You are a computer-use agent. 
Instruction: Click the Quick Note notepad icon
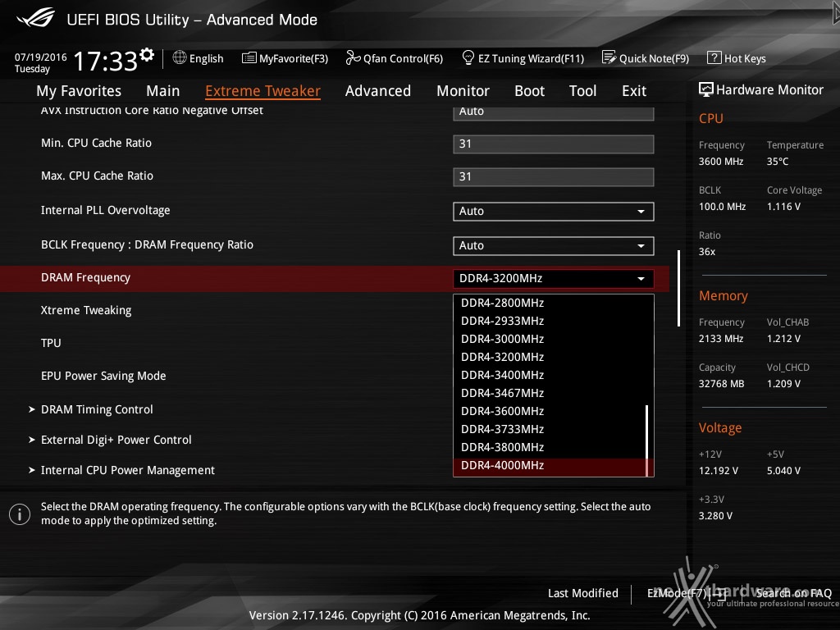(609, 57)
